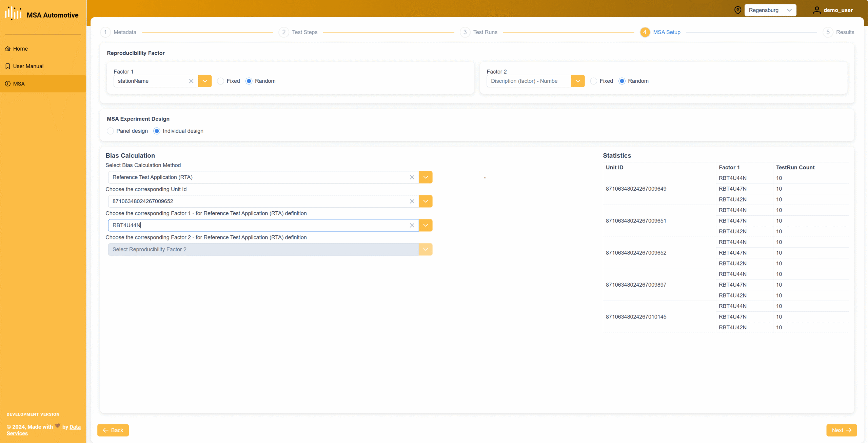Go to the Results step
This screenshot has width=868, height=443.
[839, 32]
